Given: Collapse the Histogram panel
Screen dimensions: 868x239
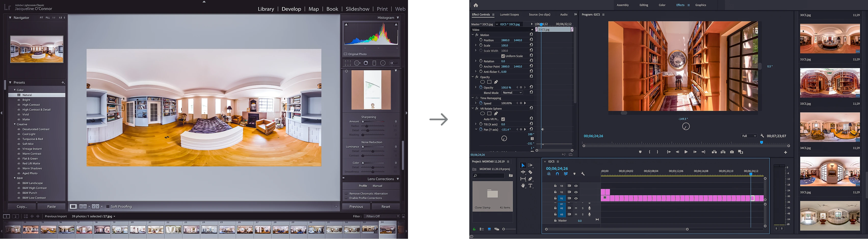Looking at the screenshot, I should (x=398, y=18).
